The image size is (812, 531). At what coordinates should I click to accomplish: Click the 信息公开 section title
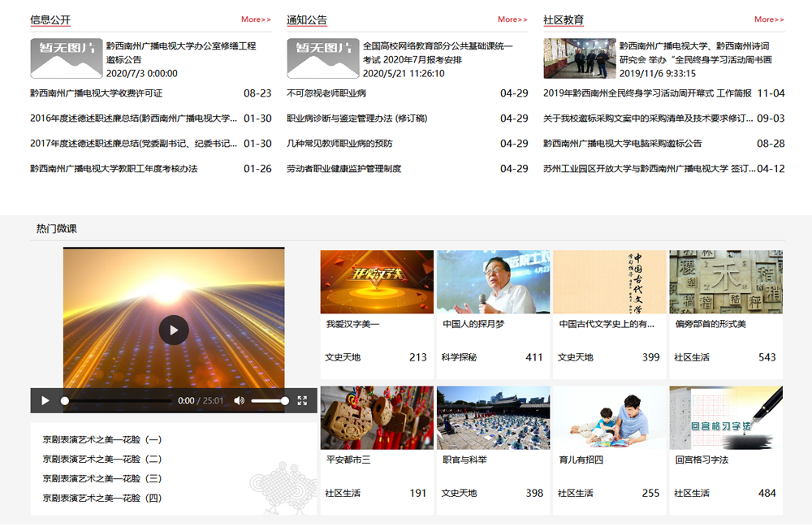tap(50, 20)
